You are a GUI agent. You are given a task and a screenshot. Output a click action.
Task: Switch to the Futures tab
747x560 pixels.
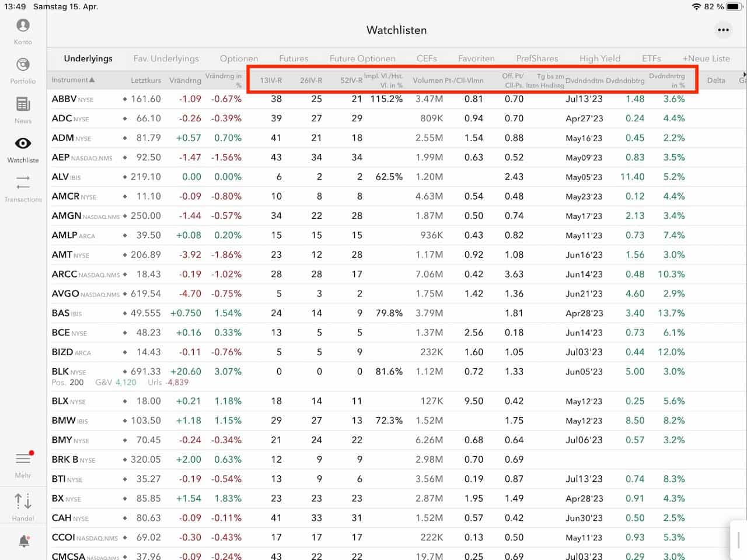tap(294, 58)
